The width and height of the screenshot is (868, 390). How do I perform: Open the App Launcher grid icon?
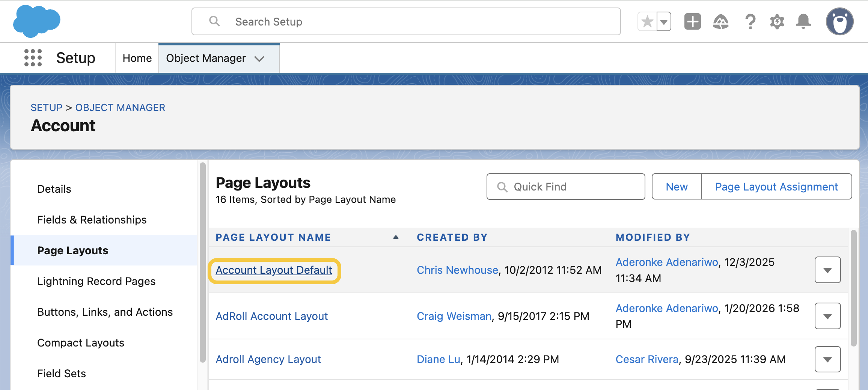click(33, 58)
